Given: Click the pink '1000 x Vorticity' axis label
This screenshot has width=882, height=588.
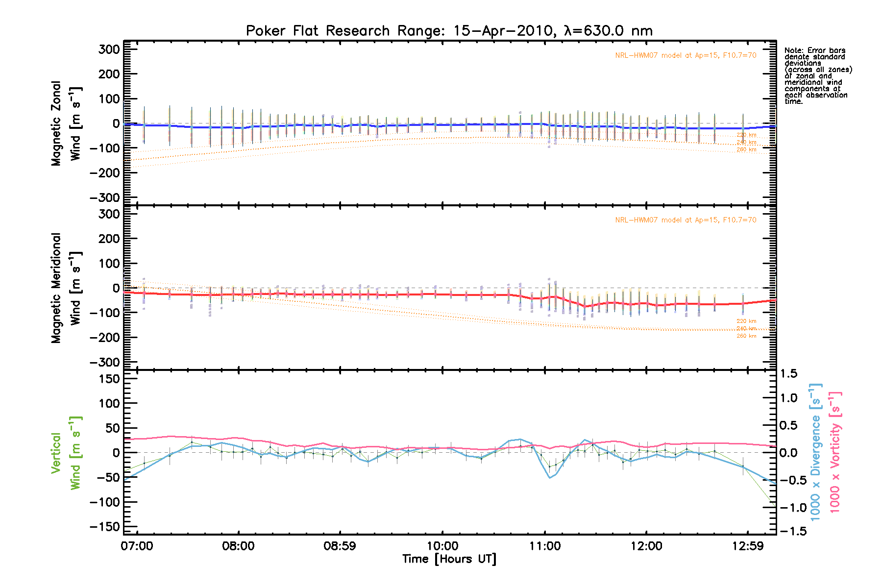Looking at the screenshot, I should click(834, 453).
